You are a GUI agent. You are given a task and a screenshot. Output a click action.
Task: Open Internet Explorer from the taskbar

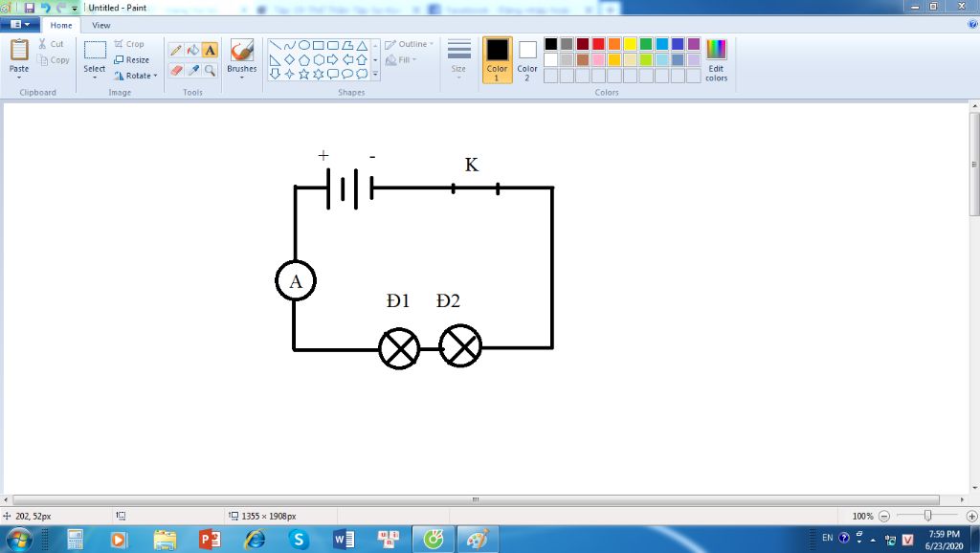(255, 539)
